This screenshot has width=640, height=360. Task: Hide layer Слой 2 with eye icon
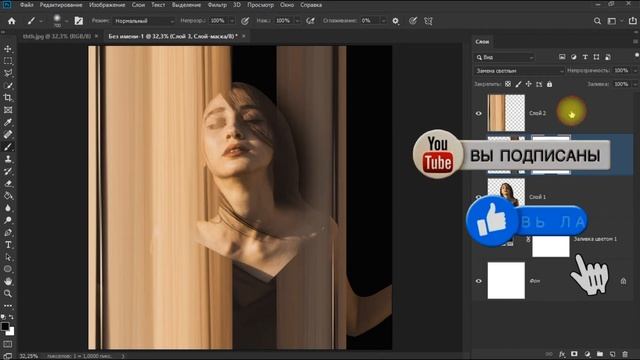[478, 113]
